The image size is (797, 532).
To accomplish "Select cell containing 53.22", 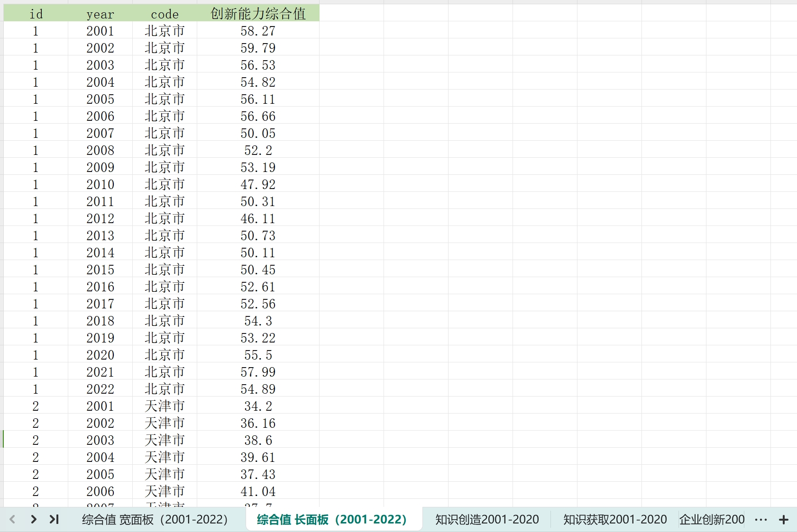I will (x=258, y=338).
